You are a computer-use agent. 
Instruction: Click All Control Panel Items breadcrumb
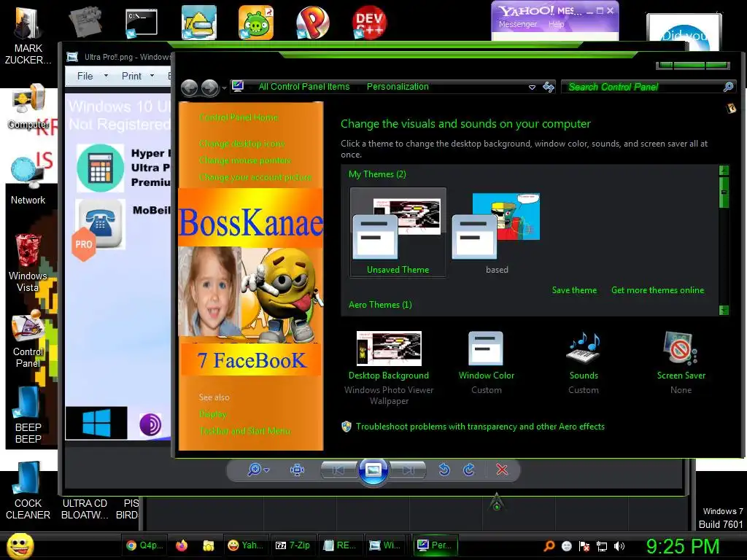304,87
